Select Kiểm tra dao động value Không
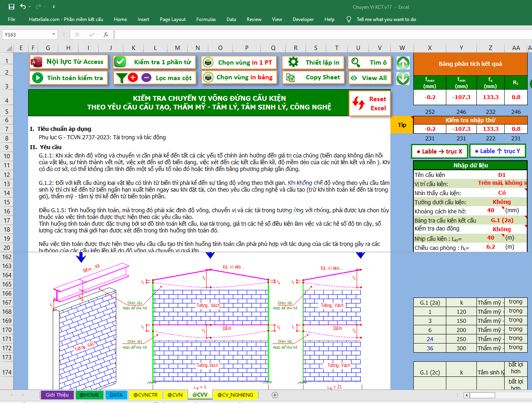The width and height of the screenshot is (532, 403). 502,229
